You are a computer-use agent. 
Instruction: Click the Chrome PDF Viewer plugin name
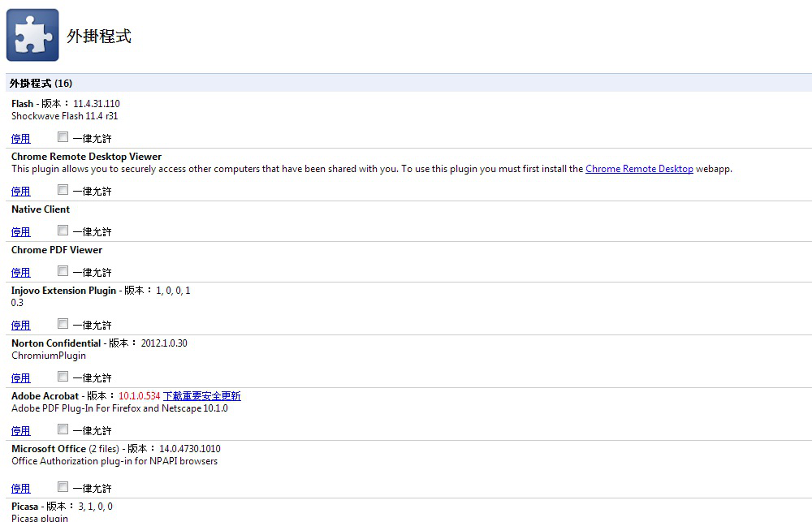(x=57, y=249)
